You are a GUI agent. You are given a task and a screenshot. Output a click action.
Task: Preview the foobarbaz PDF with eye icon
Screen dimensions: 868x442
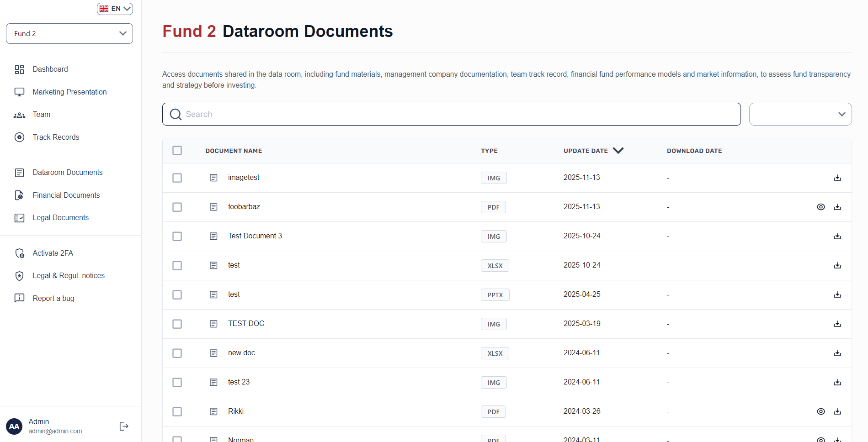[x=820, y=207]
